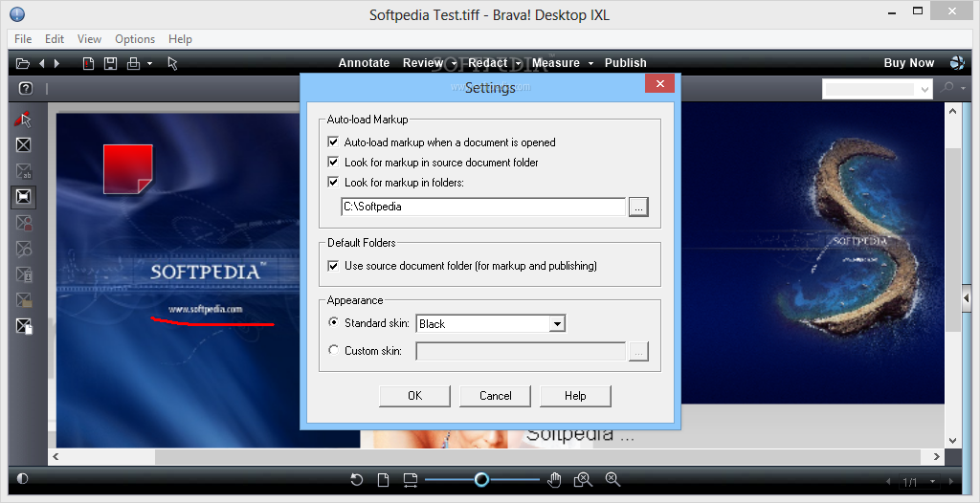Click the fit page icon
The height and width of the screenshot is (503, 980).
[383, 480]
